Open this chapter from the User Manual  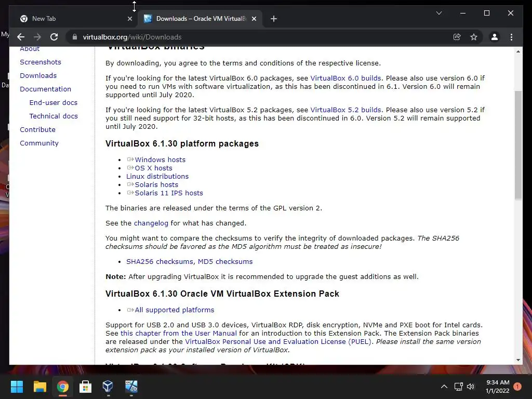pos(179,334)
